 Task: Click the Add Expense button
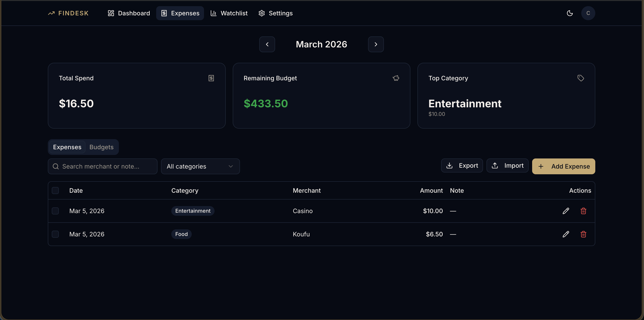coord(563,166)
